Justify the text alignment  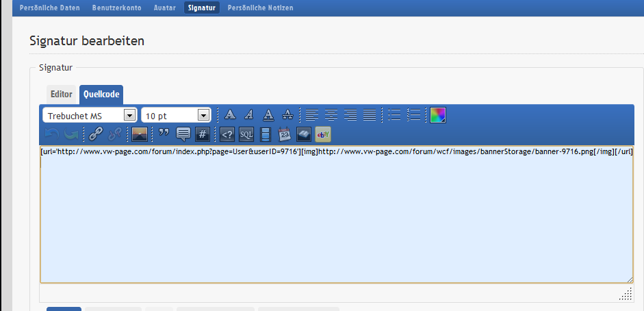click(370, 115)
